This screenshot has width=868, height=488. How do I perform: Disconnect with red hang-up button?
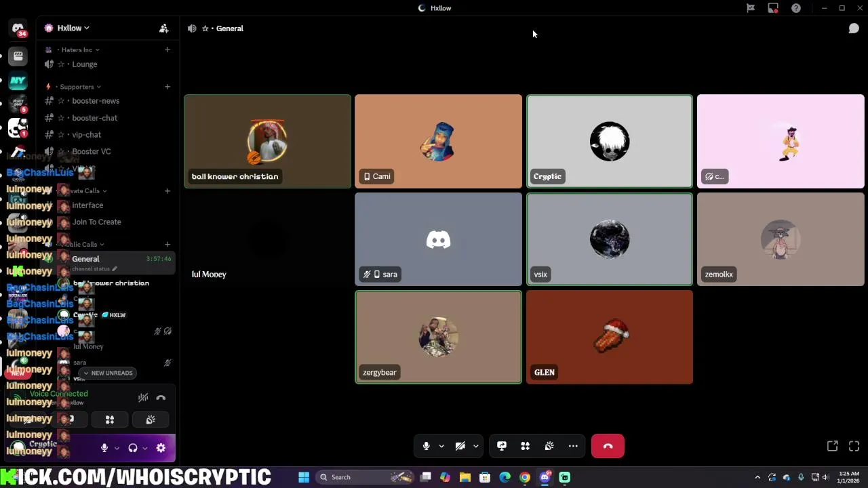point(608,446)
